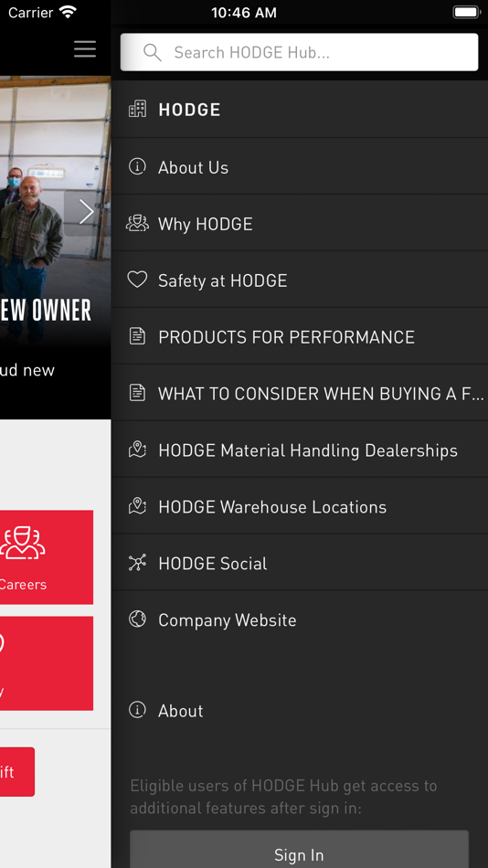This screenshot has height=868, width=488.
Task: Click the search magnifier icon
Action: click(152, 53)
